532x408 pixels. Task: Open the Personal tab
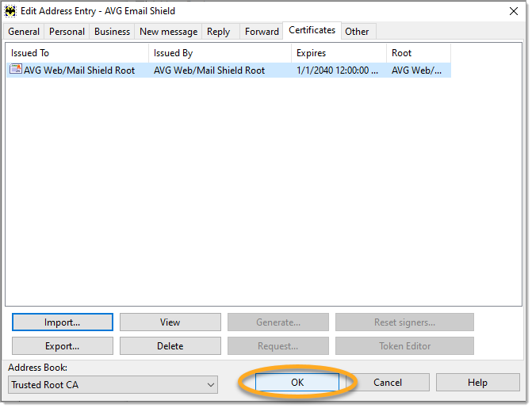tap(67, 32)
